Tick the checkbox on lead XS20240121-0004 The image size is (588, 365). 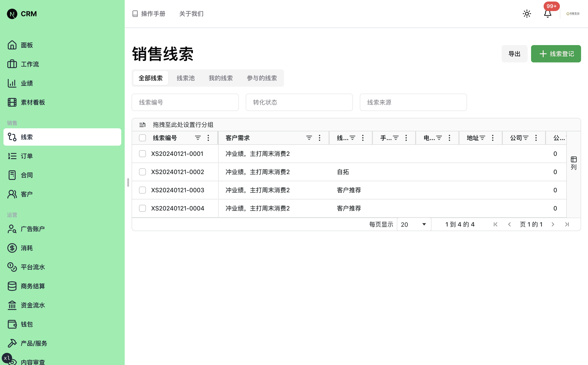pos(142,208)
